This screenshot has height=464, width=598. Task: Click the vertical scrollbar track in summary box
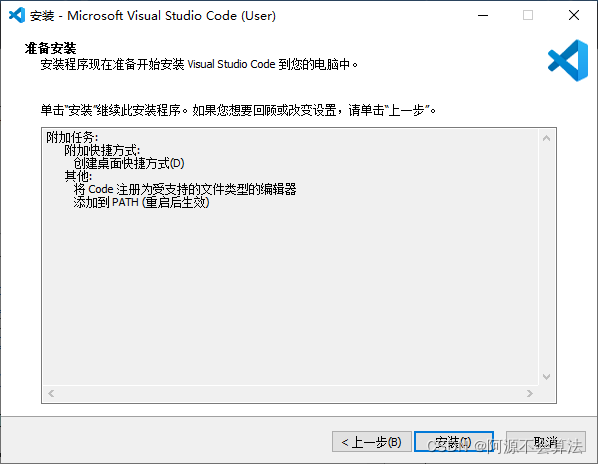coord(547,257)
